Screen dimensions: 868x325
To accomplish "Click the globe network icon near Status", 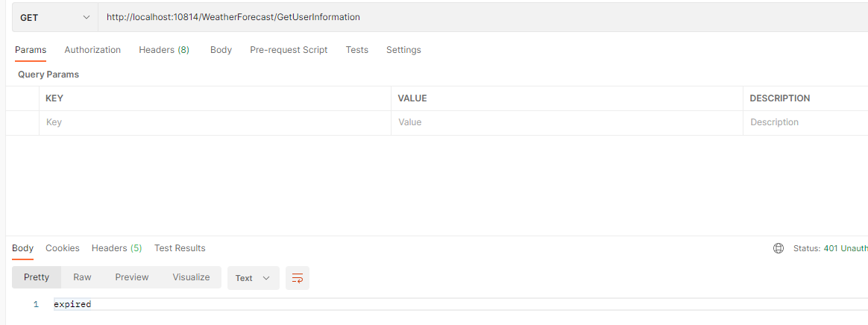I will [779, 248].
